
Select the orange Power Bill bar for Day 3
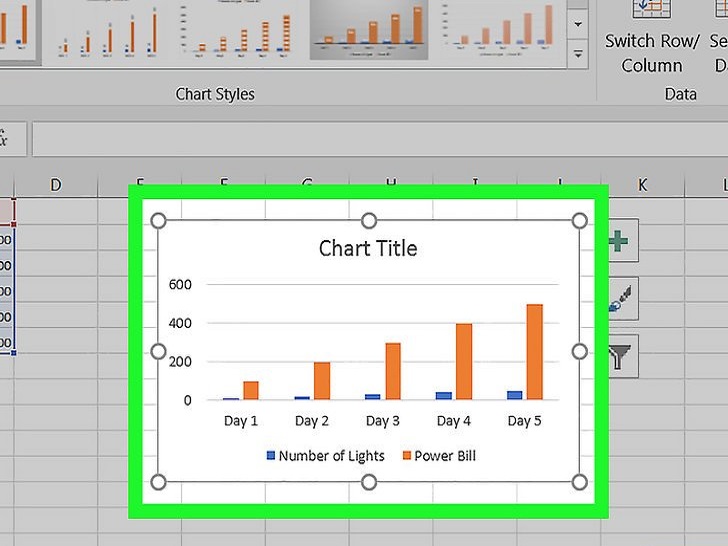[393, 371]
